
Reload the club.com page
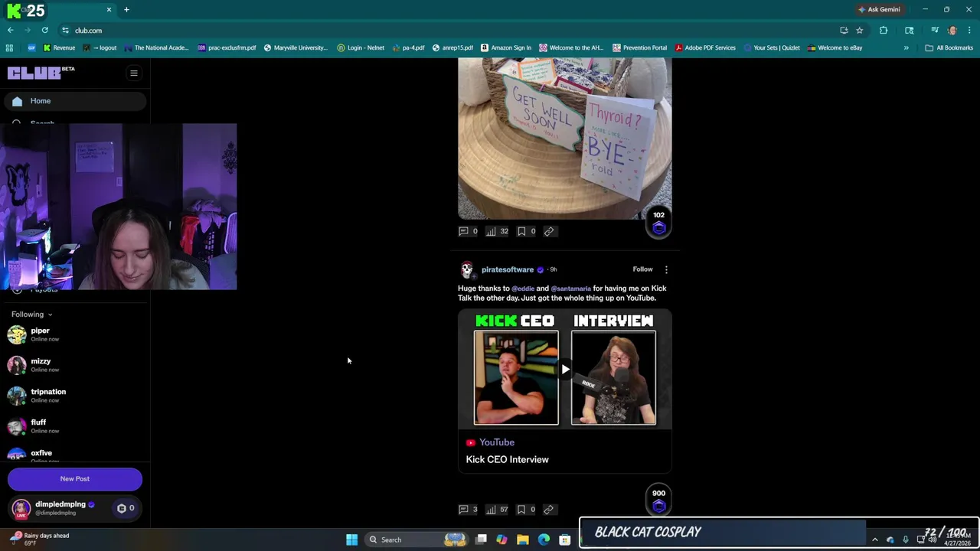[44, 31]
